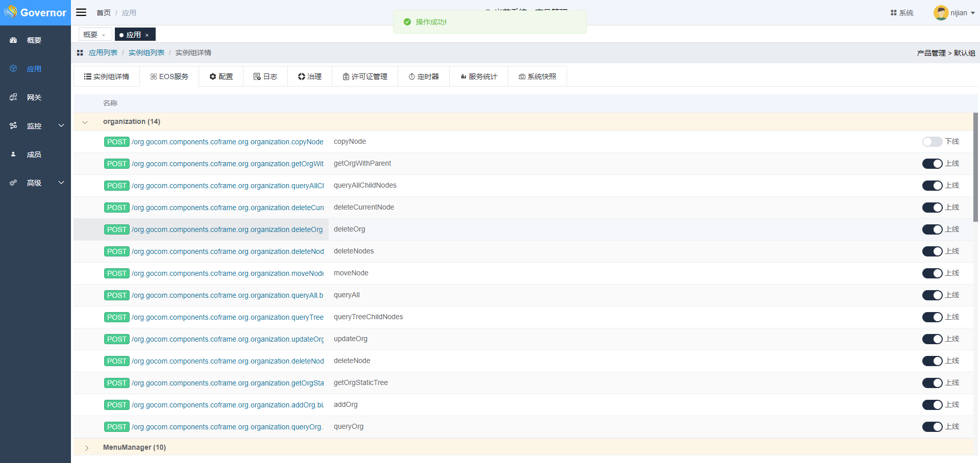Click the nijian user avatar

pos(941,13)
